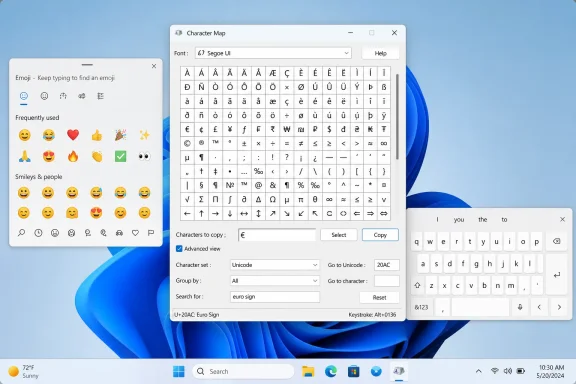Open the 72°F Sunny weather widget
Viewport: 576px width, 384px height.
click(x=24, y=372)
